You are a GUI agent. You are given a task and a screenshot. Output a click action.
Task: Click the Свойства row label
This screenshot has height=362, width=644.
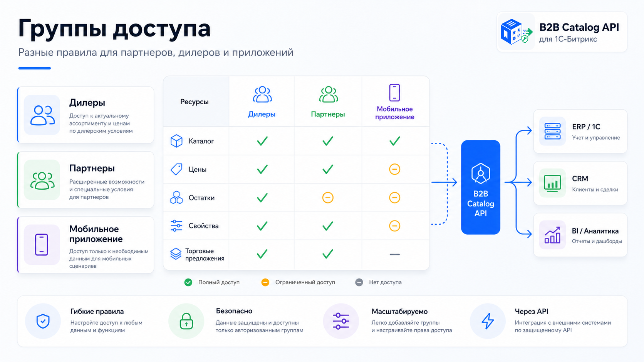click(x=203, y=226)
